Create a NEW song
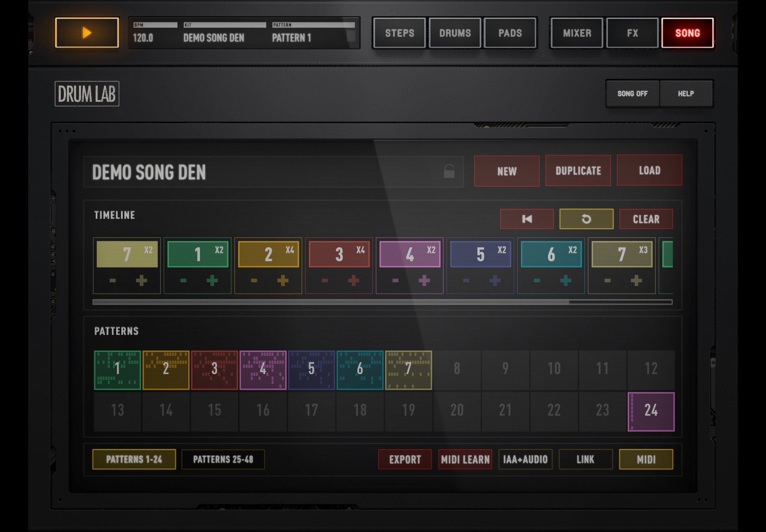766x532 pixels. click(x=507, y=171)
